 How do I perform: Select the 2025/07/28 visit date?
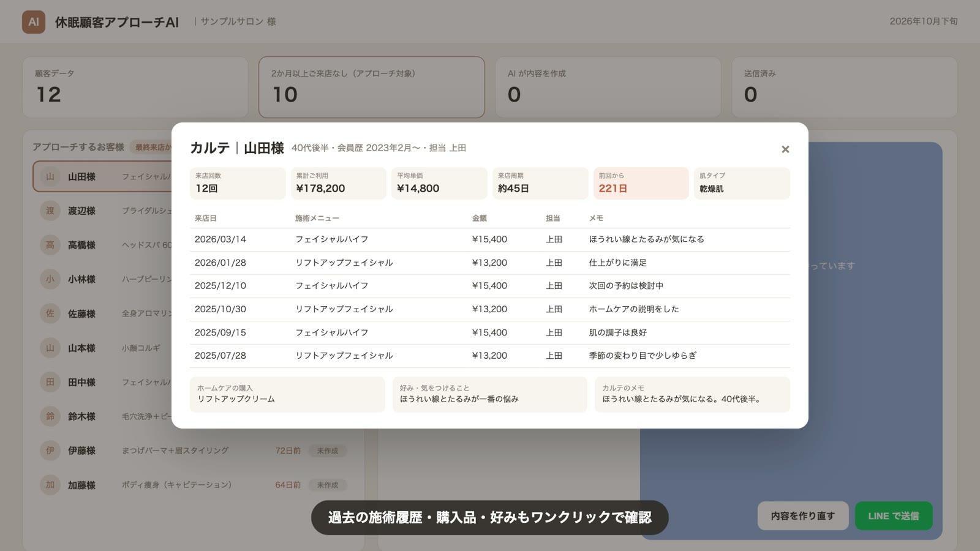221,356
